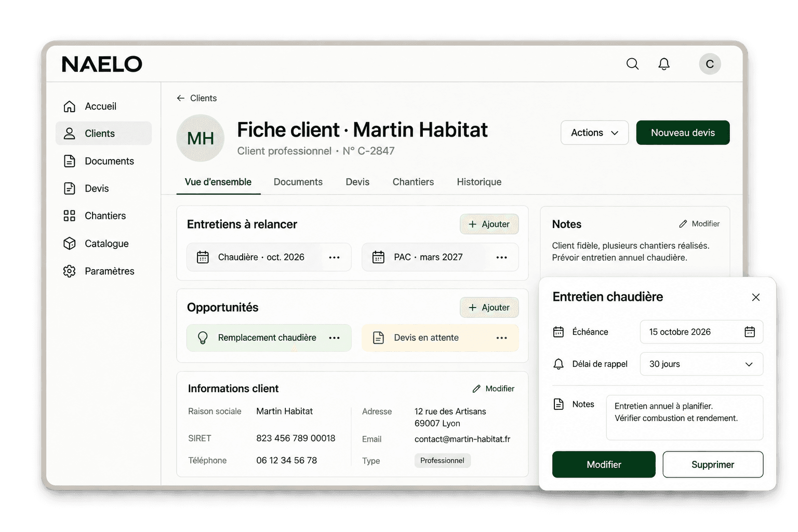Select Clients in the sidebar
This screenshot has height=532, width=798.
(x=103, y=134)
